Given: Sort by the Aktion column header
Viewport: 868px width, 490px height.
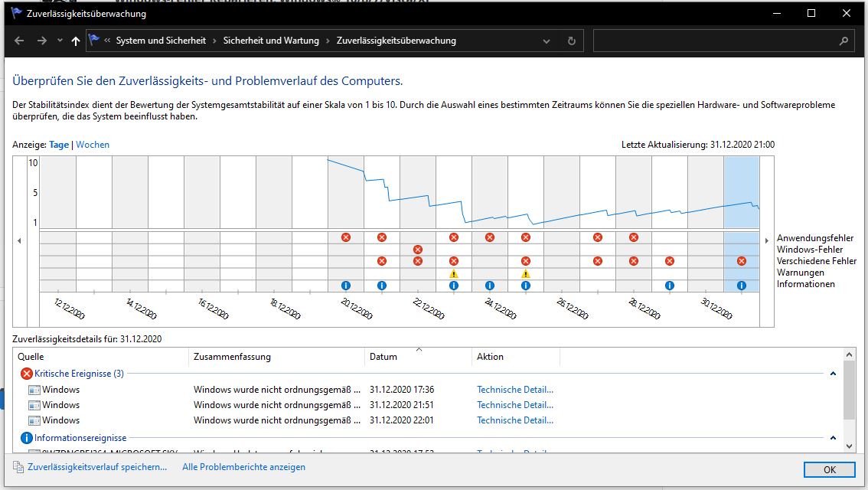Looking at the screenshot, I should (516, 357).
